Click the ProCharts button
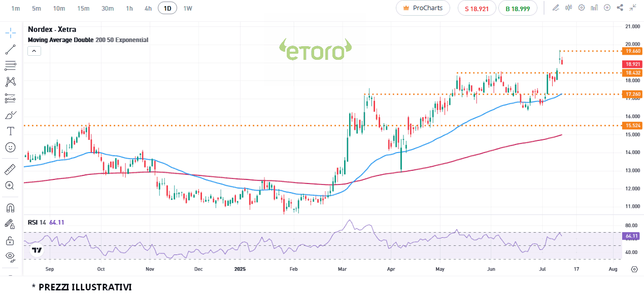 (x=422, y=8)
